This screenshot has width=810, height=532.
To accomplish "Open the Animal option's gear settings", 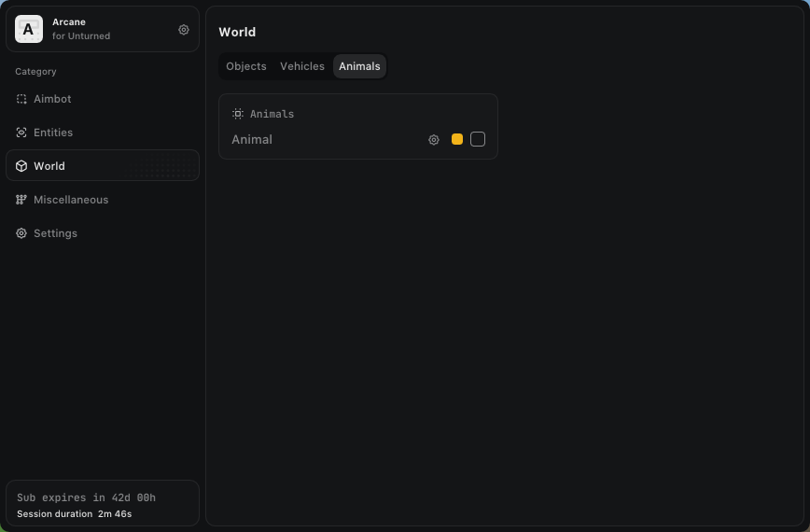I will pyautogui.click(x=434, y=140).
